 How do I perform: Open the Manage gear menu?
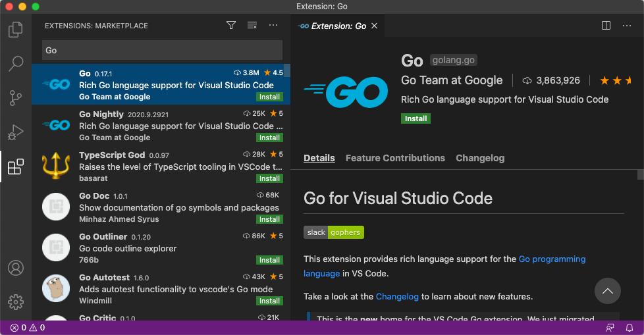[x=15, y=302]
